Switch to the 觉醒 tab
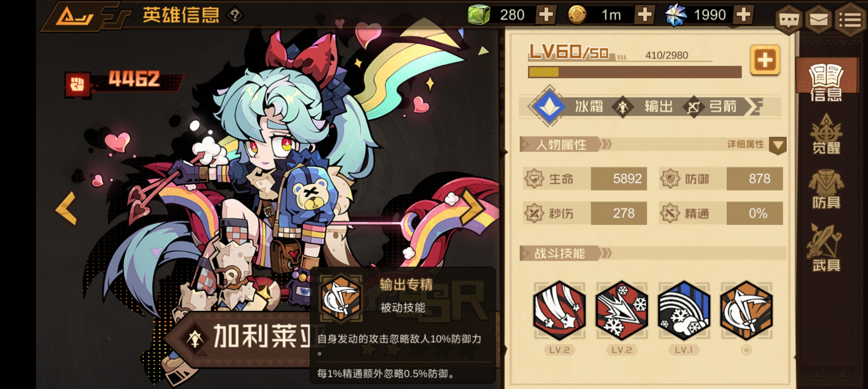This screenshot has height=389, width=868. (x=826, y=135)
